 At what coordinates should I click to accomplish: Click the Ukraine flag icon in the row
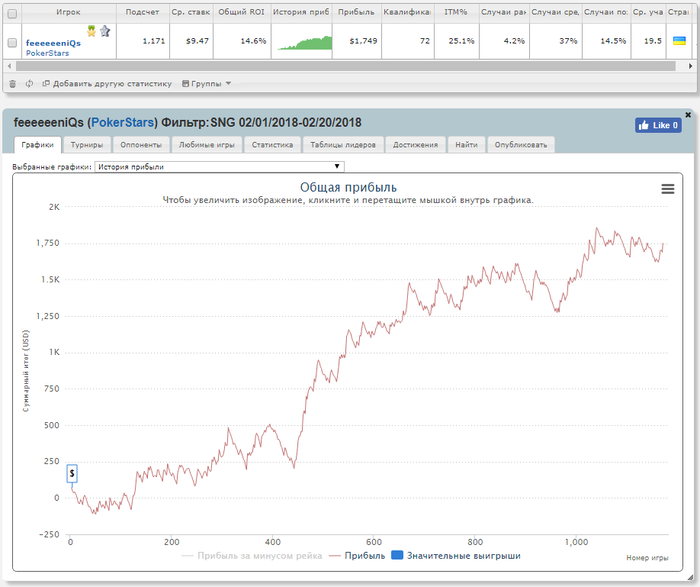tap(679, 41)
